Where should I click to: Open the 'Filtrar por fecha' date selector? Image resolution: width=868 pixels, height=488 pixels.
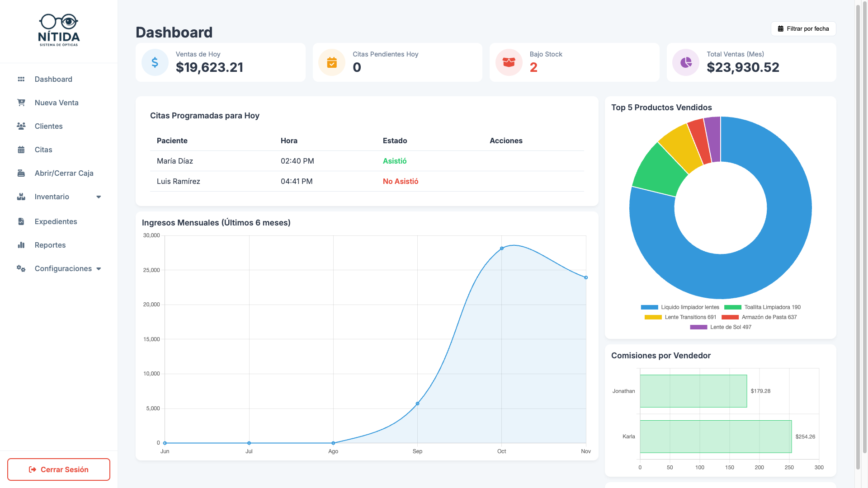803,28
